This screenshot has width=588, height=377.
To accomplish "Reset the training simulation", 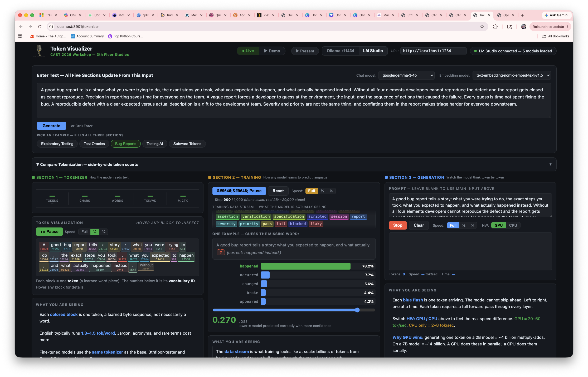I will point(278,191).
